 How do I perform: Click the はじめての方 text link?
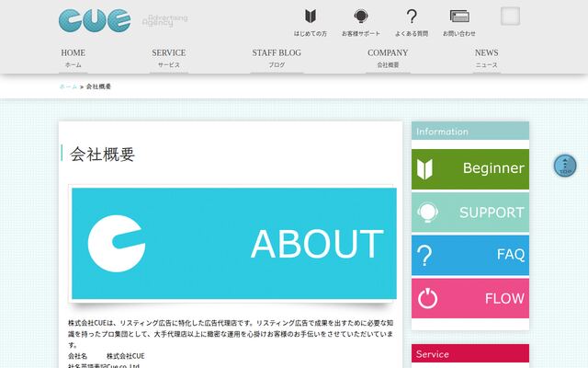click(311, 33)
